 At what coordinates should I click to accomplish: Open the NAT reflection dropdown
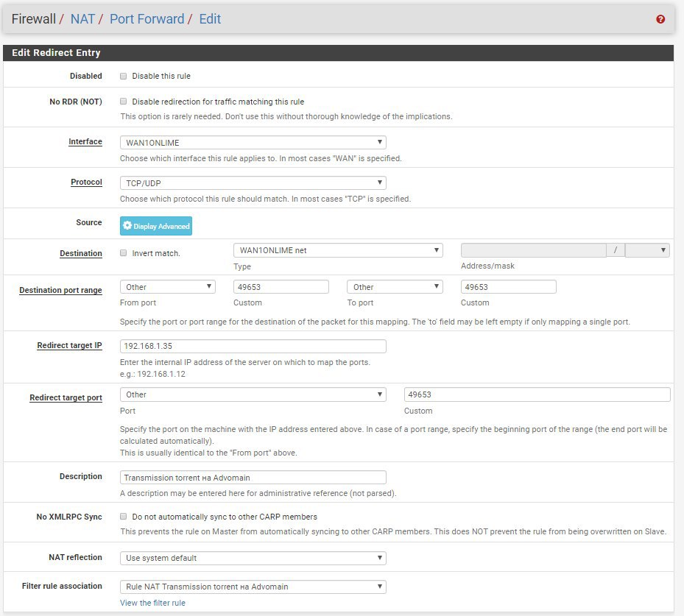[x=253, y=558]
